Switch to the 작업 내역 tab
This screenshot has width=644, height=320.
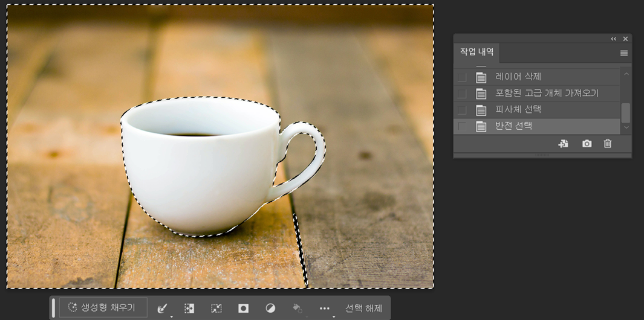click(x=476, y=52)
